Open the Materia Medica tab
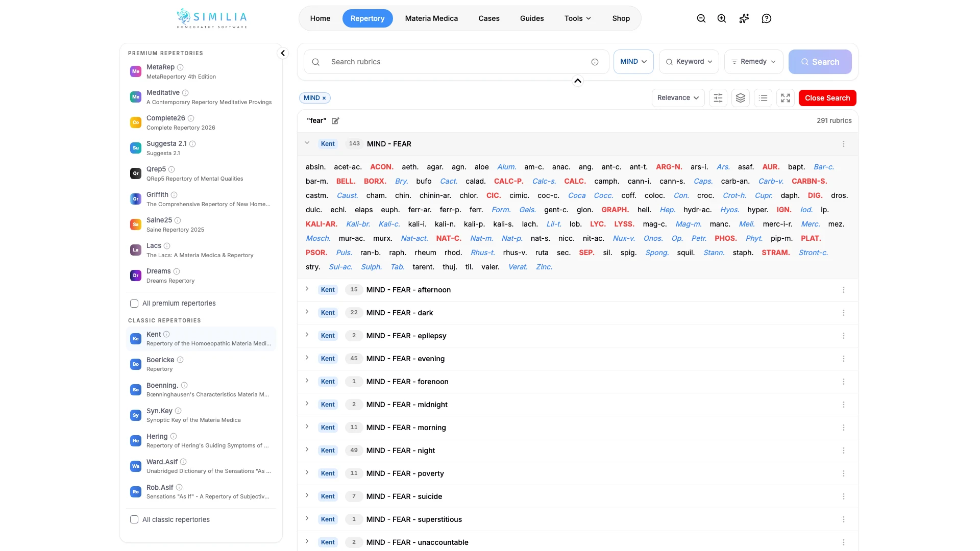This screenshot has height=551, width=980. point(431,18)
